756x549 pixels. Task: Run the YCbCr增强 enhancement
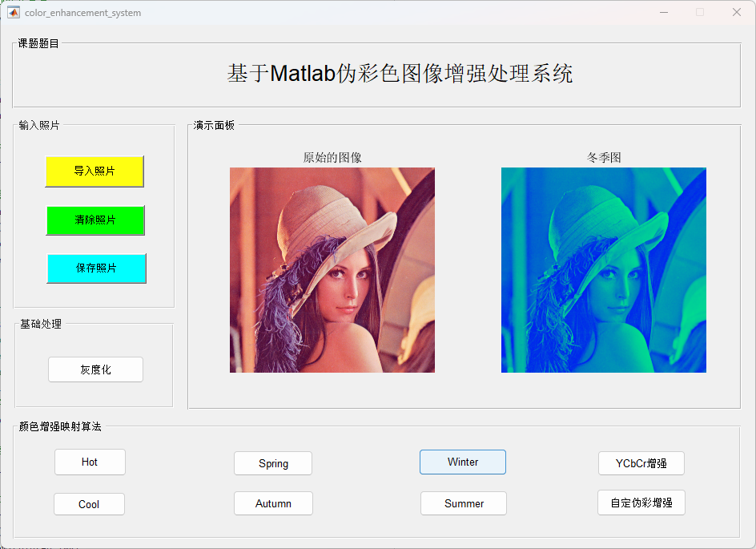641,463
